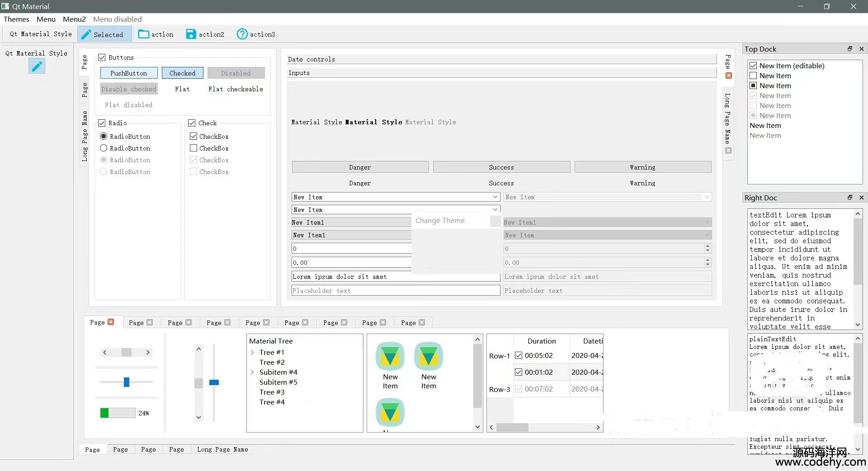The width and height of the screenshot is (868, 471).
Task: Click the Flat checkeable button
Action: (236, 89)
